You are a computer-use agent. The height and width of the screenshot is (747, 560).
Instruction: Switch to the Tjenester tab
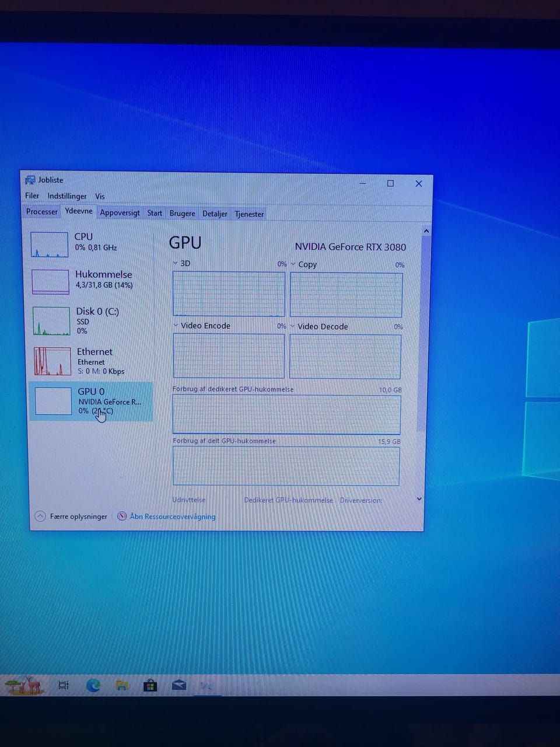[249, 214]
